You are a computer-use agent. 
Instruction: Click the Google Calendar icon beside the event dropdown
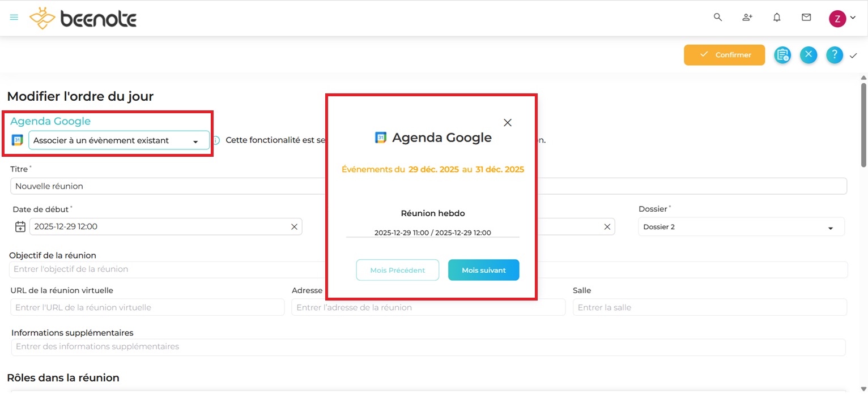click(x=17, y=140)
